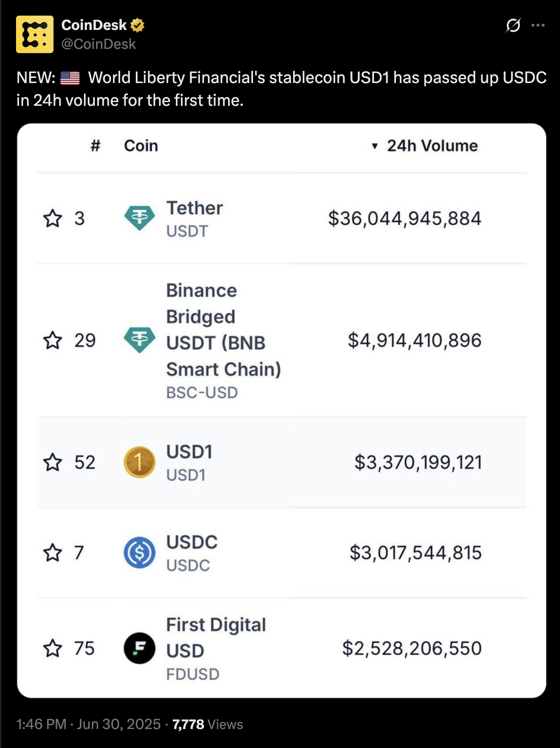Sort by 24h Volume column arrow

click(374, 146)
